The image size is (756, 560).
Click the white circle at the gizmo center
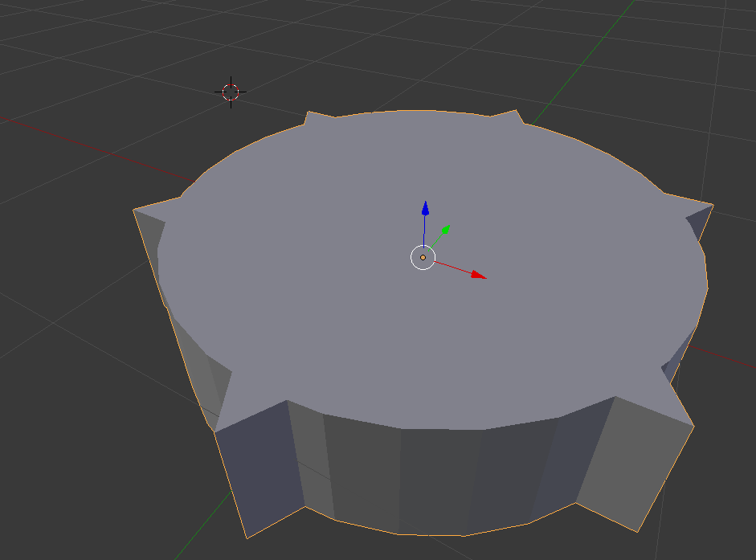(x=423, y=258)
